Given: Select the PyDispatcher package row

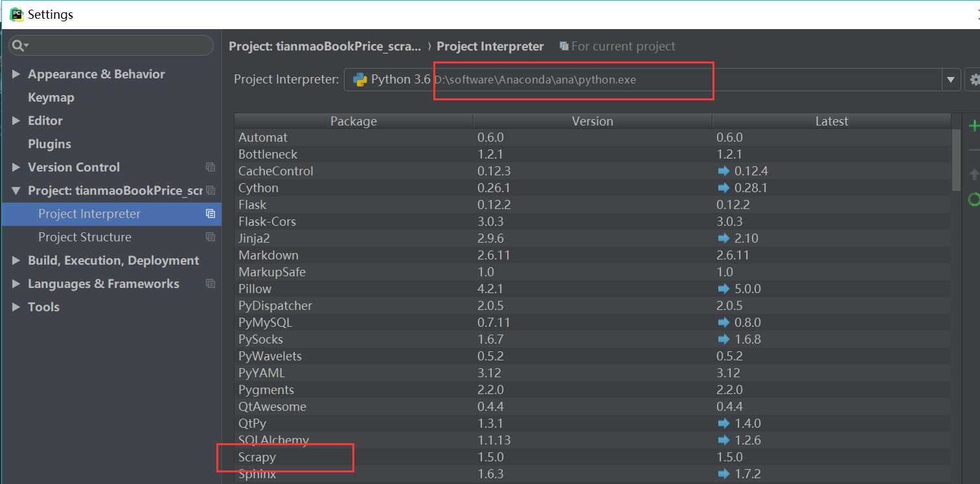Looking at the screenshot, I should 593,305.
